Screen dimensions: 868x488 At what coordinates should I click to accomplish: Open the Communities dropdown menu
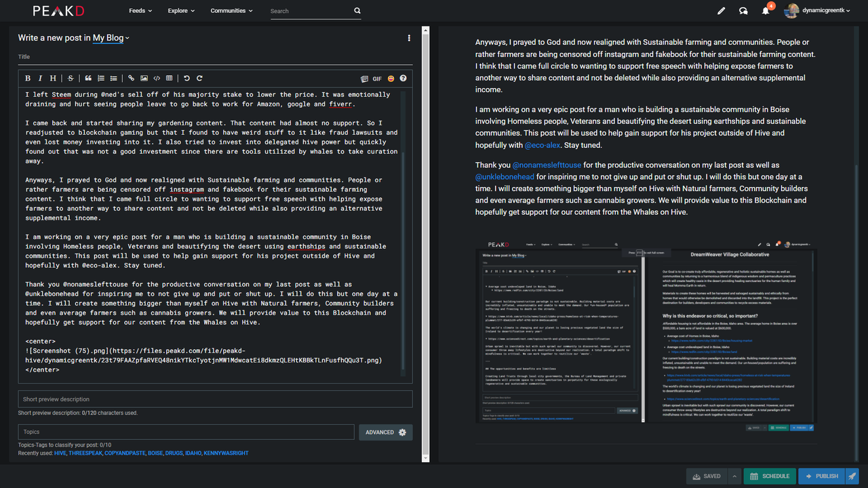[231, 11]
